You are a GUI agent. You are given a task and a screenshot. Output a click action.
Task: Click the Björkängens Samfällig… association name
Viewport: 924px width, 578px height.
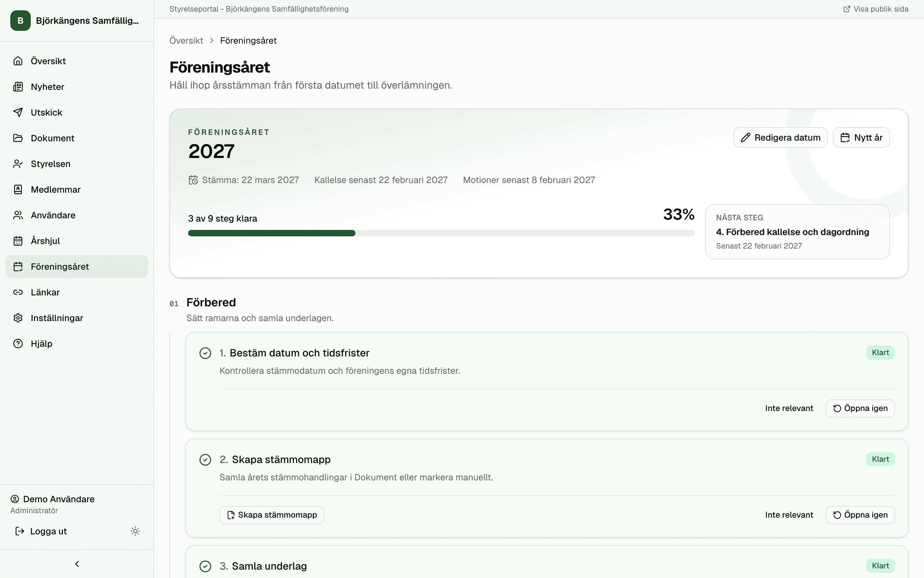pos(88,21)
